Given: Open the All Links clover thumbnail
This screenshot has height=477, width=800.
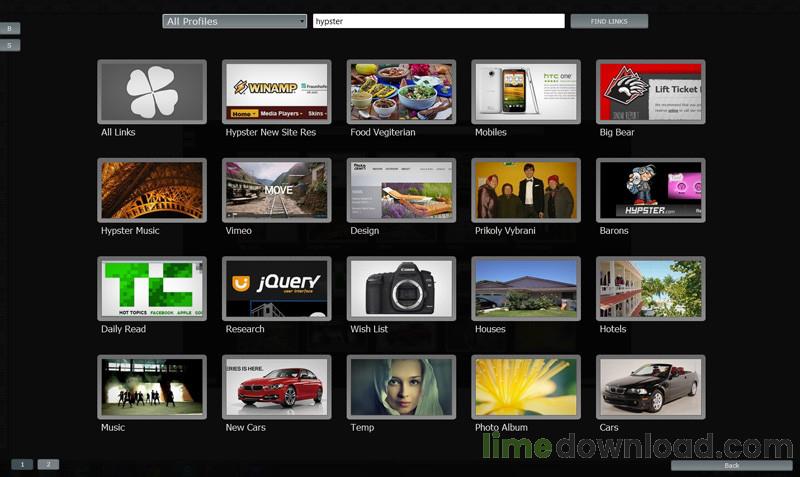Looking at the screenshot, I should [x=152, y=92].
